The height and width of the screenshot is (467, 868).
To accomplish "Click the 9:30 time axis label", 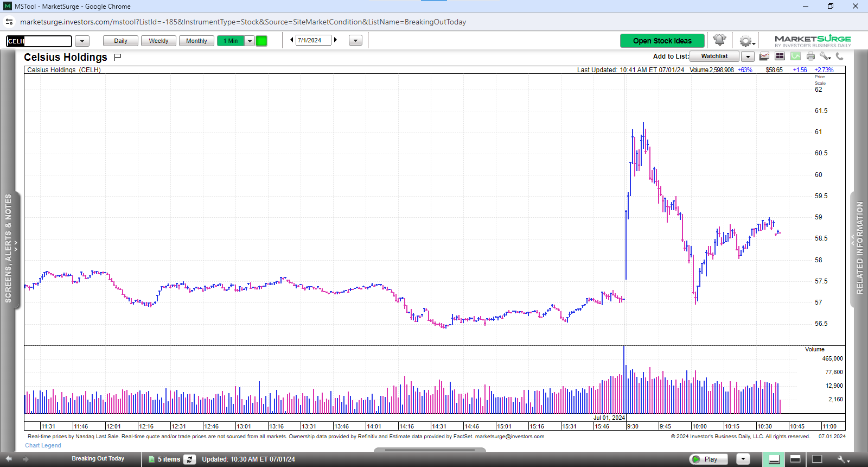I will point(633,426).
